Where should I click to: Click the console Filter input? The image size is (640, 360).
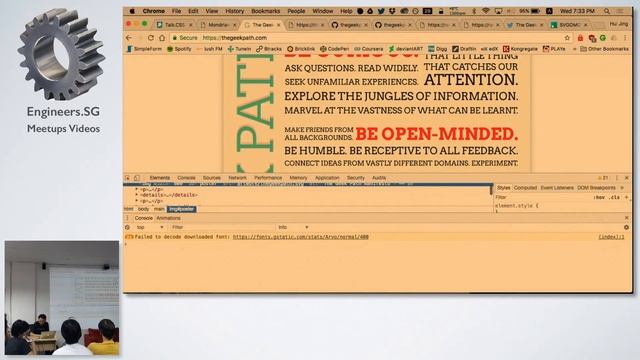click(222, 227)
